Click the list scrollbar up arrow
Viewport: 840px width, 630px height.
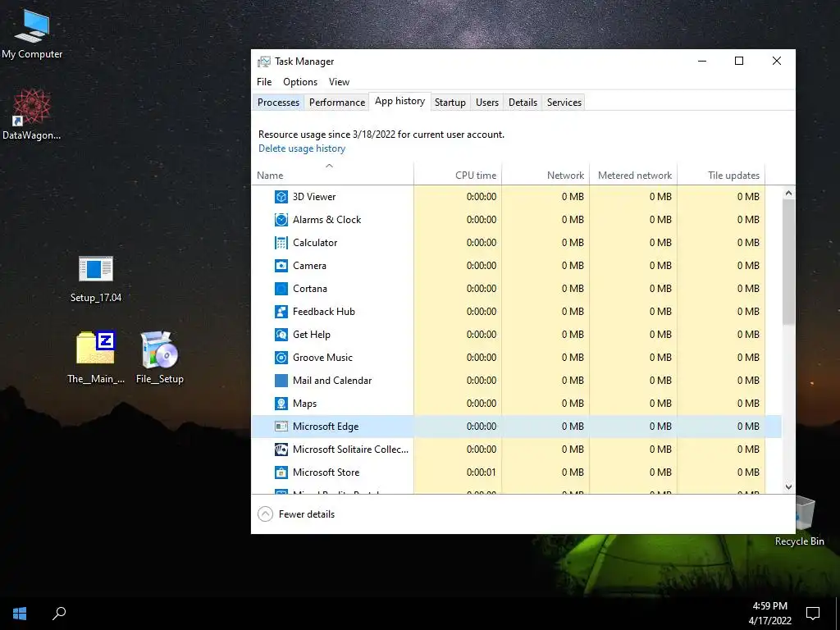788,193
